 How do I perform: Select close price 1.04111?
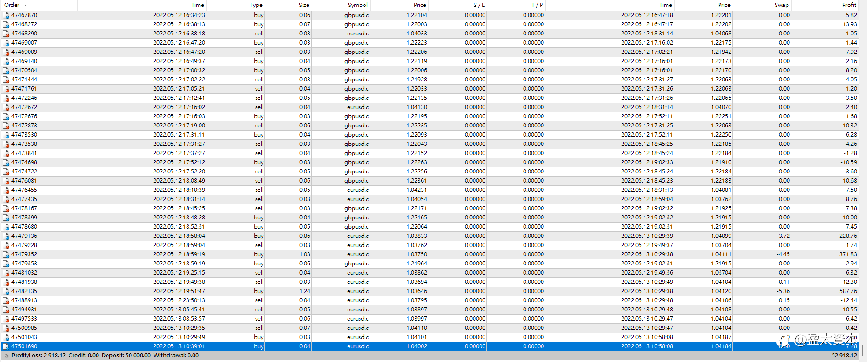click(721, 254)
